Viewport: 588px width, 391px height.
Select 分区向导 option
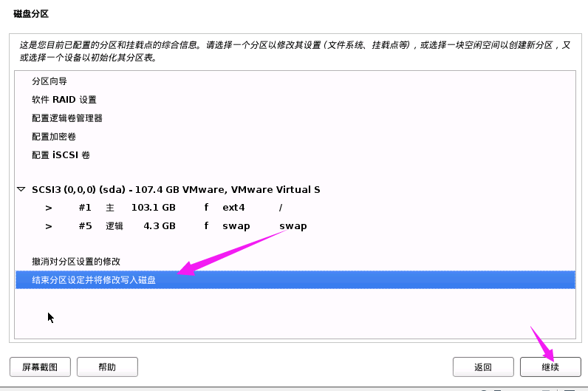[x=49, y=81]
